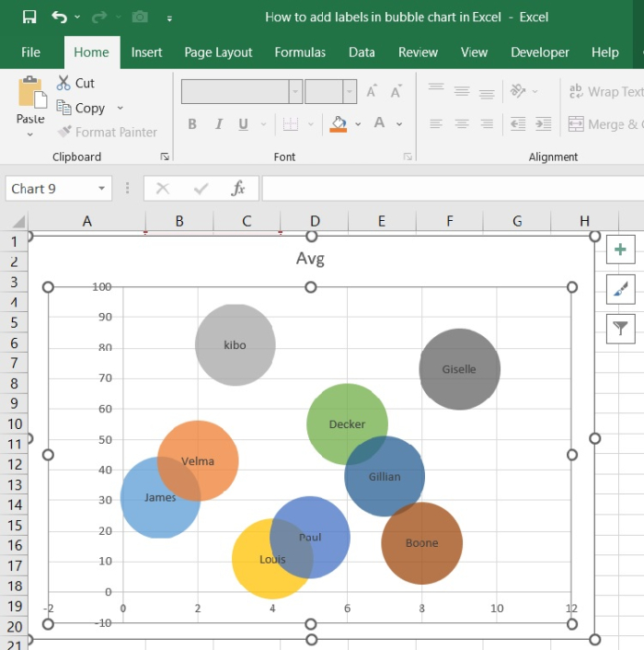Save the workbook with the floppy disk icon
Screen dimensions: 644x650
pyautogui.click(x=29, y=17)
